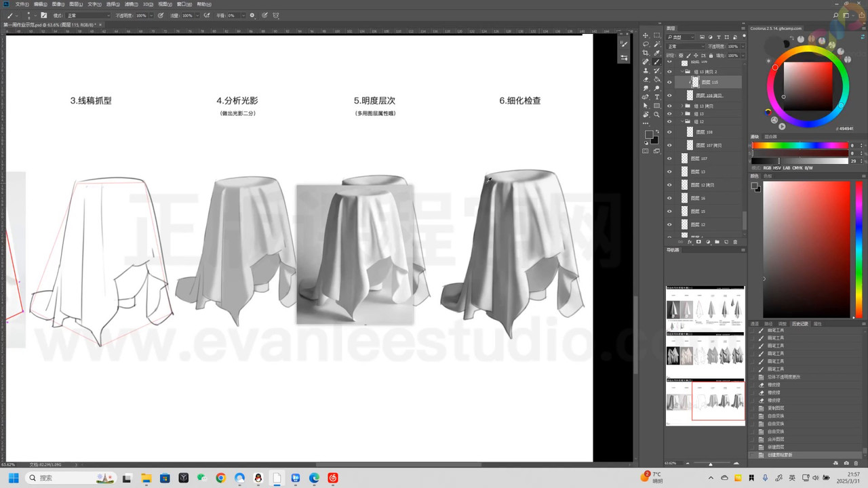Screen dimensions: 868x488
Task: Select the Lasso tool
Action: (x=646, y=44)
